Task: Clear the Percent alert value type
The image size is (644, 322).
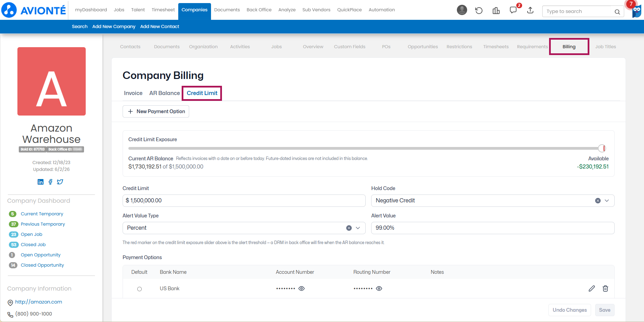Action: 349,228
